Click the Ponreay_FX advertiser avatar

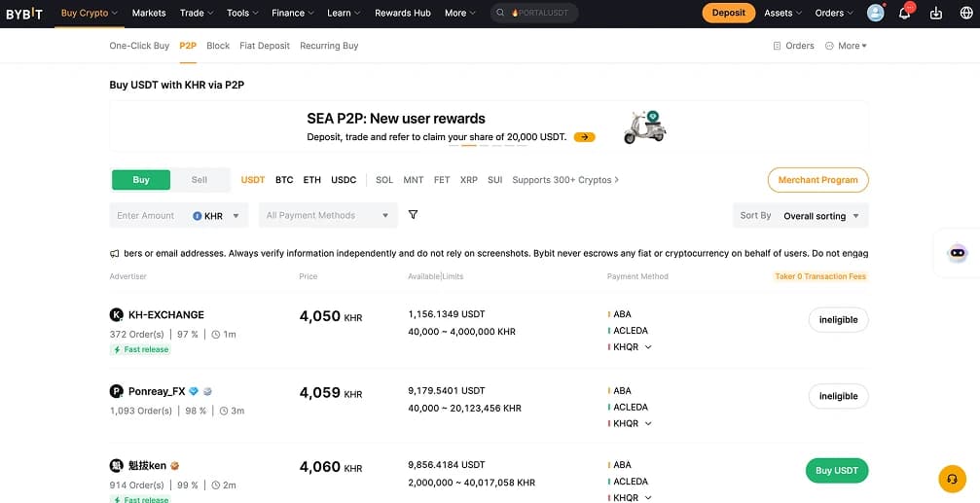click(116, 392)
